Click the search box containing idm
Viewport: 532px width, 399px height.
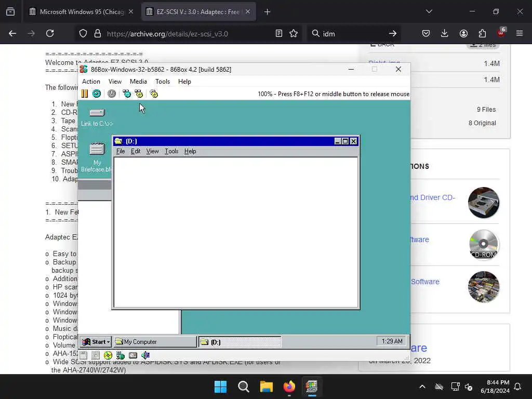pos(353,34)
